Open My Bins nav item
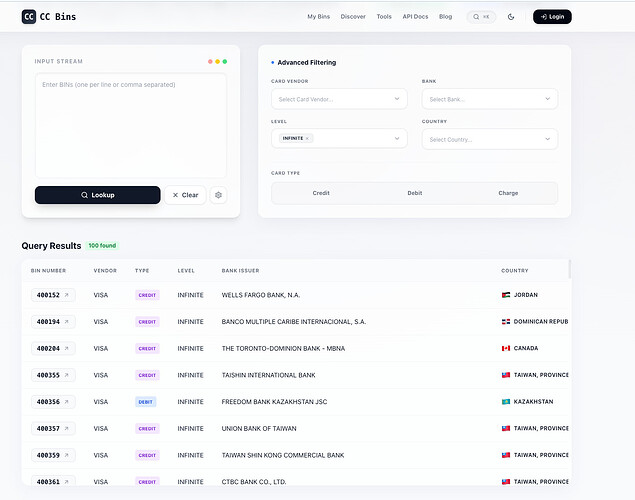The image size is (635, 500). [x=318, y=17]
